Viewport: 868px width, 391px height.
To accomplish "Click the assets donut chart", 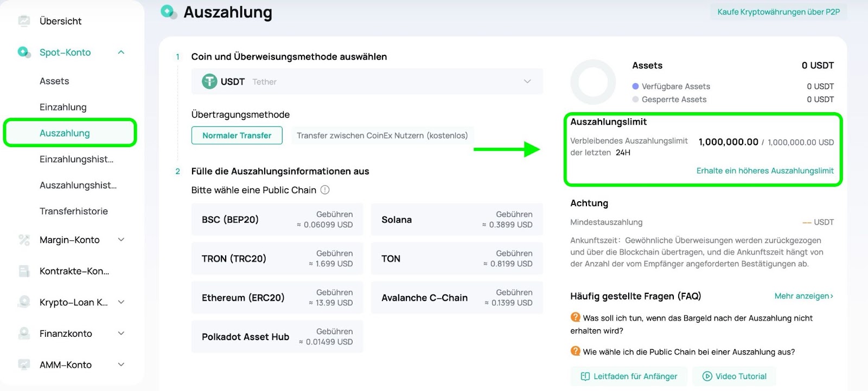I will [593, 82].
